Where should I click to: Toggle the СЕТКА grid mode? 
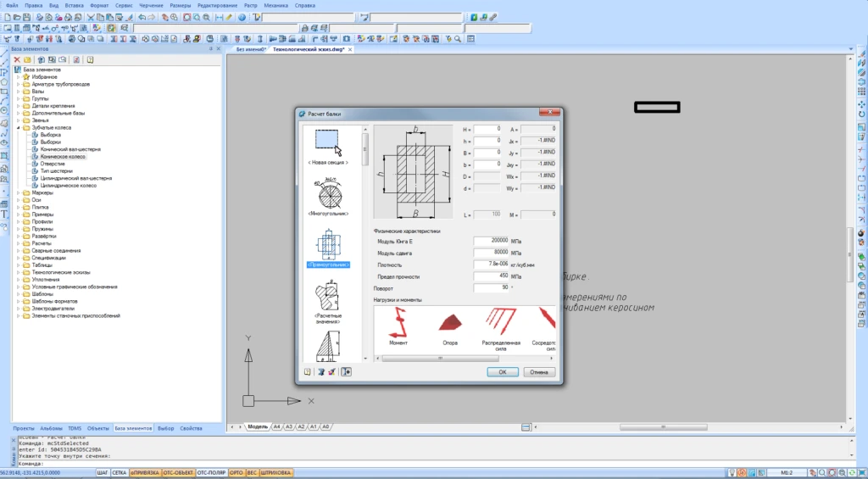coord(120,472)
